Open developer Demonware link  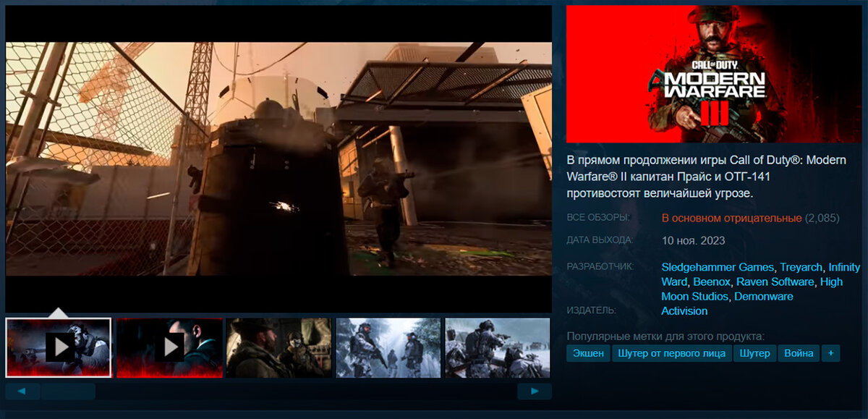(x=764, y=296)
